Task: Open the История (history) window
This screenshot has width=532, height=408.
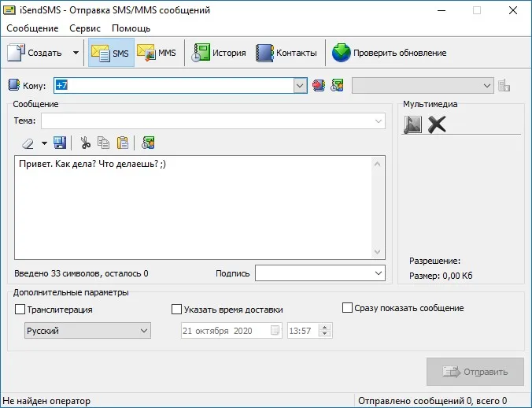Action: click(219, 53)
